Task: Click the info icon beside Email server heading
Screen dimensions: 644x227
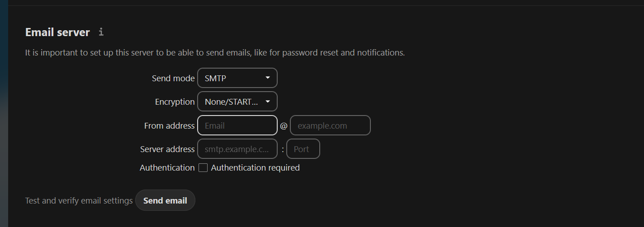Action: [x=101, y=32]
